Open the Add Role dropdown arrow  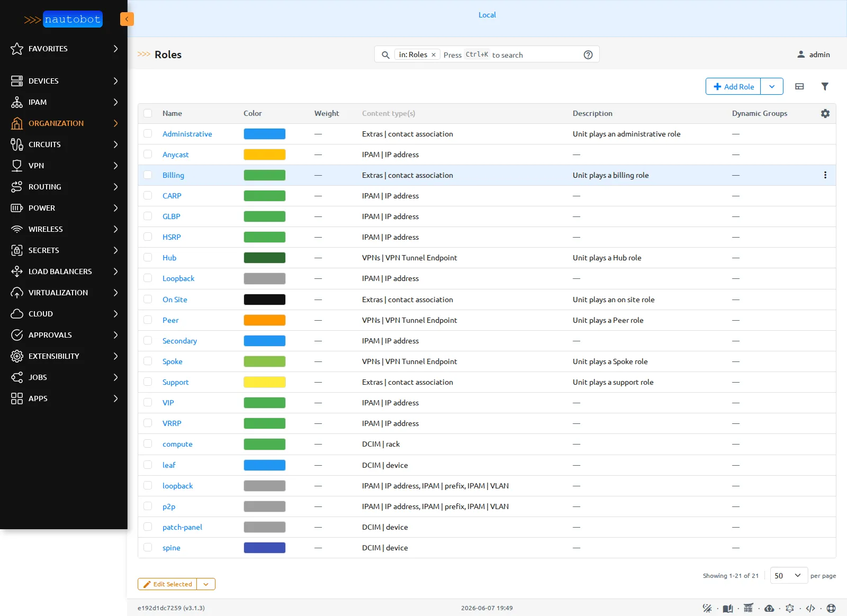[x=772, y=86]
